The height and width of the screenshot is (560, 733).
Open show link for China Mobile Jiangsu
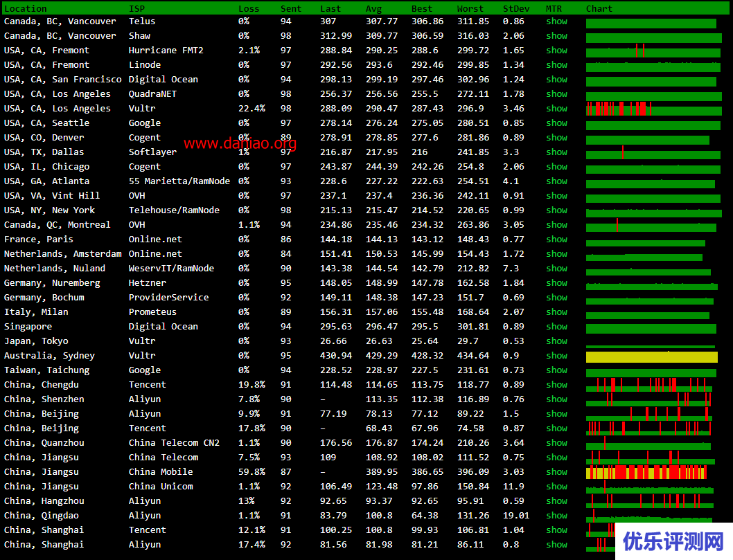[x=556, y=472]
